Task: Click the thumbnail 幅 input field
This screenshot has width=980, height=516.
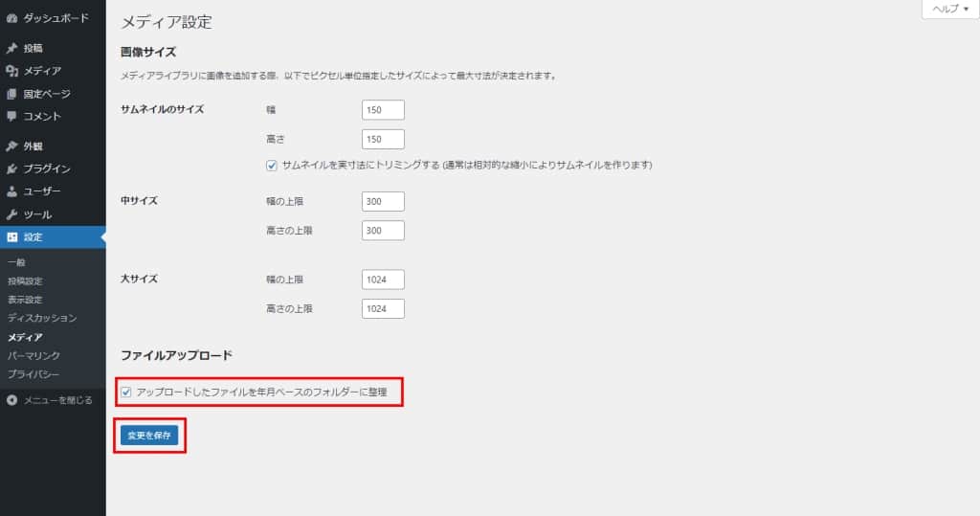Action: (x=383, y=110)
